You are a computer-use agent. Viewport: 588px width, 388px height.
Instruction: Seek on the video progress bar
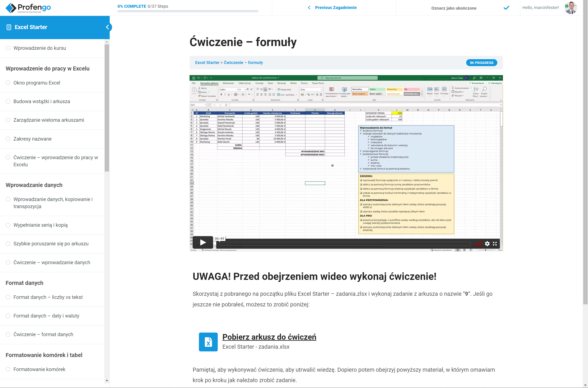(x=345, y=244)
